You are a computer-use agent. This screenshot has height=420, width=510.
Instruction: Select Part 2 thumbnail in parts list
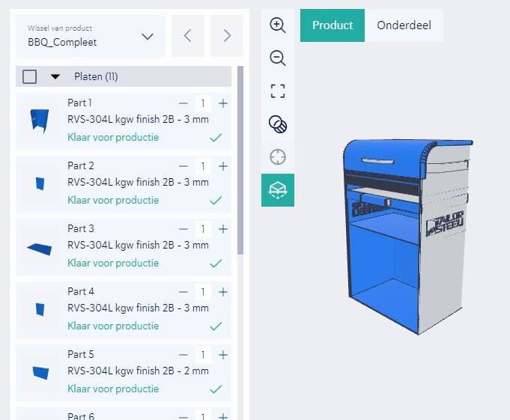click(40, 183)
